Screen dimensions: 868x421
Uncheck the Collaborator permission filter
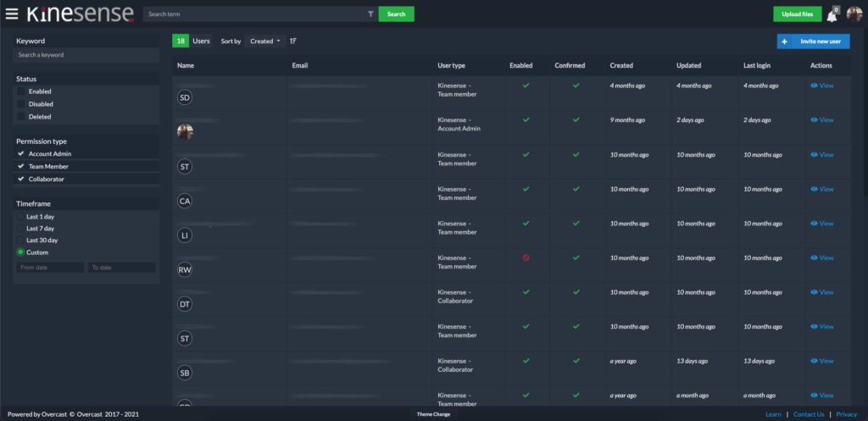click(x=21, y=180)
